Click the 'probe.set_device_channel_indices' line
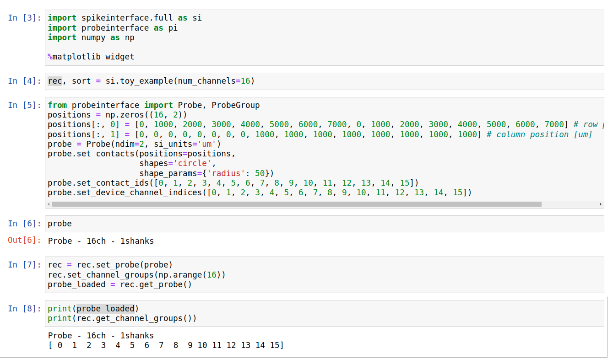Screen dimensions: 613x364 tap(260, 193)
